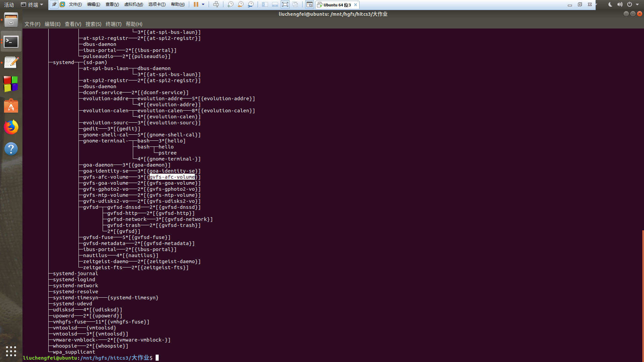Launch Firefox from the dock
Image resolution: width=644 pixels, height=362 pixels.
(x=11, y=127)
